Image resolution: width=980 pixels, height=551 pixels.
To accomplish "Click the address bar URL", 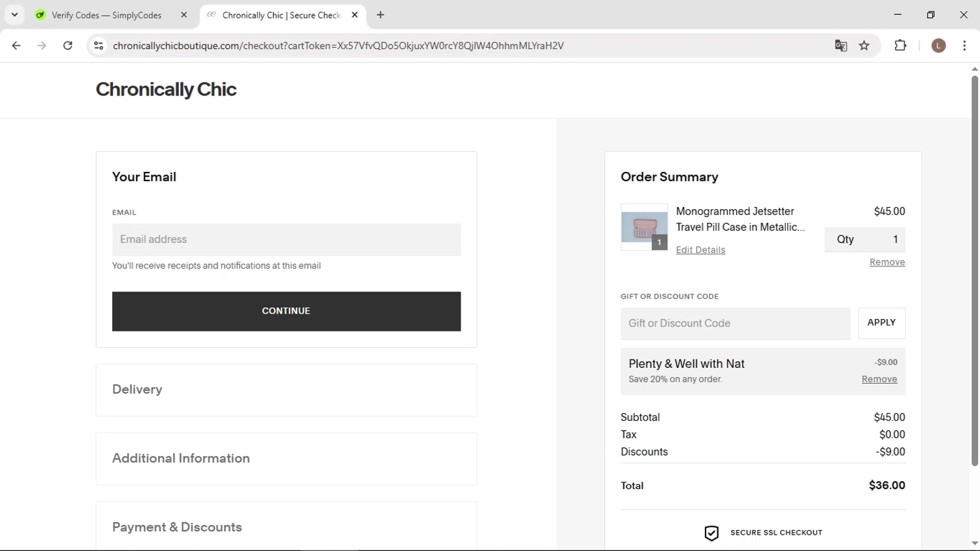I will (338, 46).
